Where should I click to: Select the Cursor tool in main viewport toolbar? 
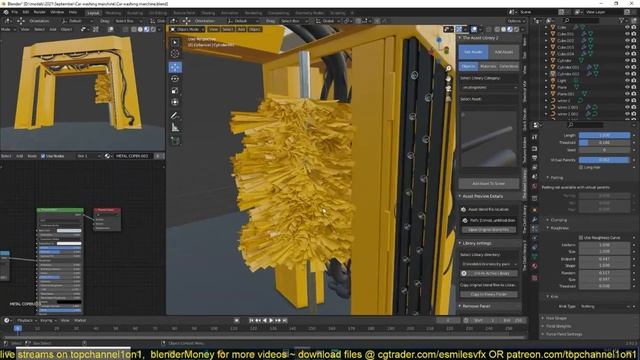coord(175,53)
